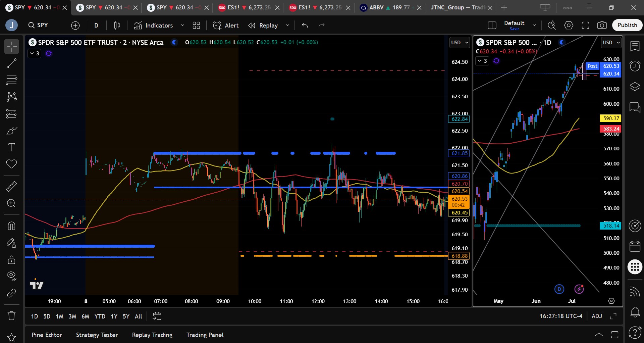Select the YTD date range
Image resolution: width=644 pixels, height=343 pixels.
100,316
